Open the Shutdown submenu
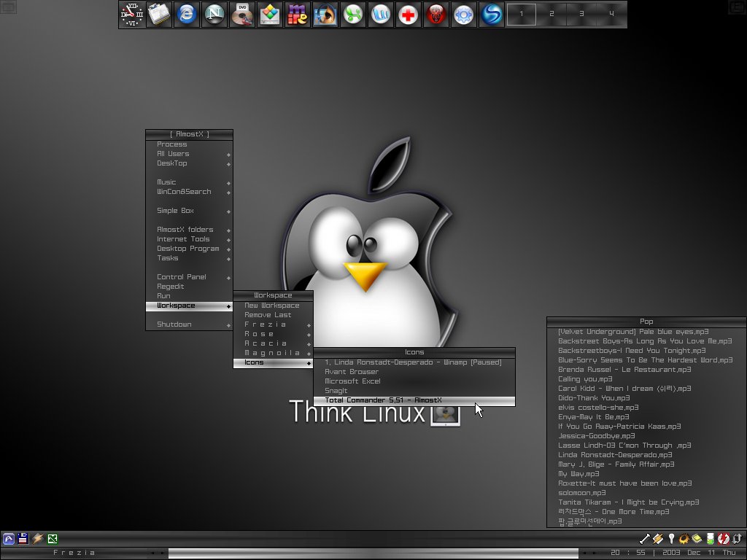Screen dimensions: 747x560 [x=189, y=324]
